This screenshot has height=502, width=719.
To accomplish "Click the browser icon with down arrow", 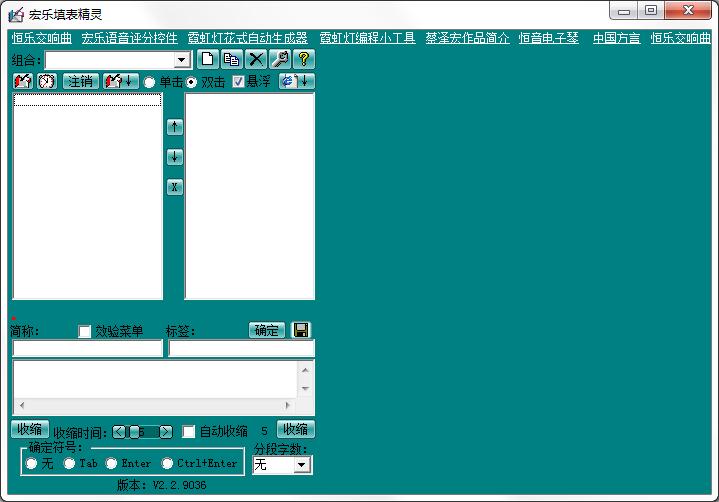I will tap(296, 82).
